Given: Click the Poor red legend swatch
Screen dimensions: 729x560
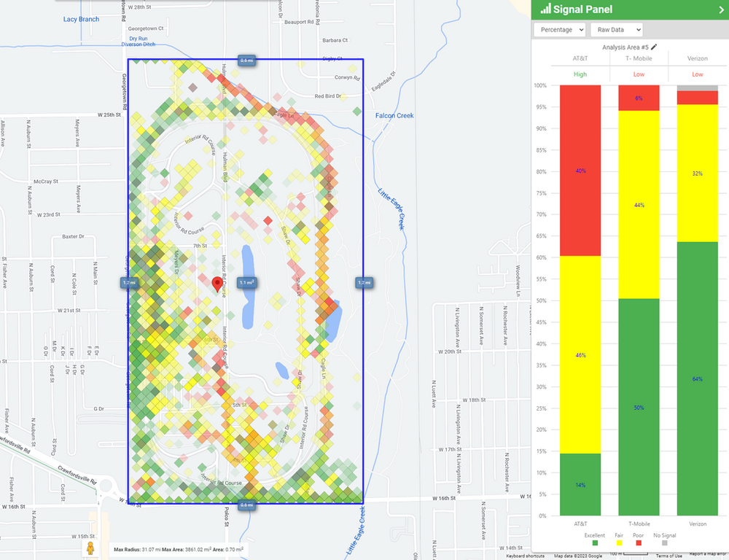Looking at the screenshot, I should pos(639,542).
